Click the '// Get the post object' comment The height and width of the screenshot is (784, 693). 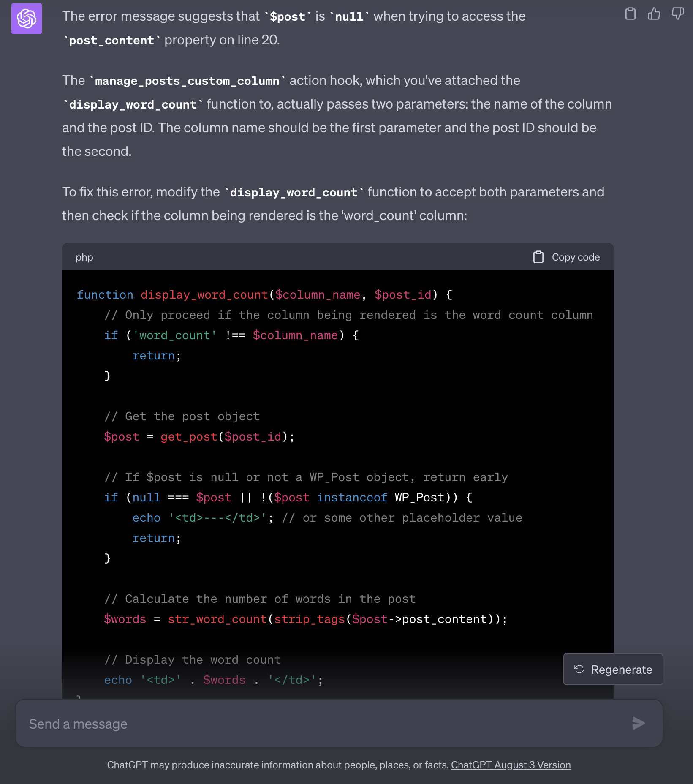tap(182, 416)
